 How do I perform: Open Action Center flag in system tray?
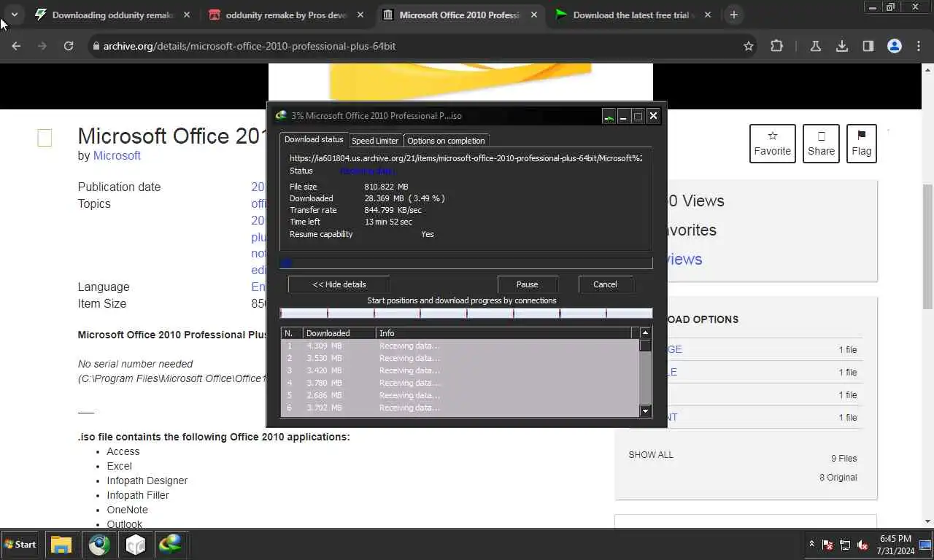click(827, 545)
